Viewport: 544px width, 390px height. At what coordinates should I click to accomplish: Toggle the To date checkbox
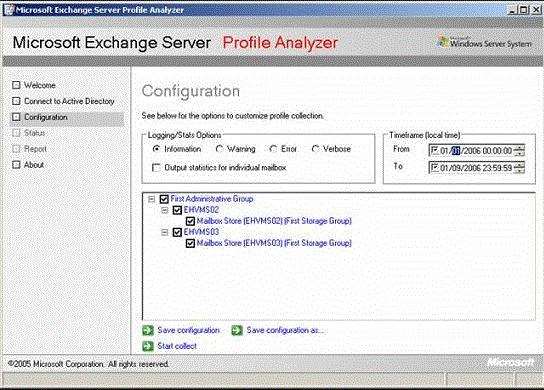click(x=434, y=168)
